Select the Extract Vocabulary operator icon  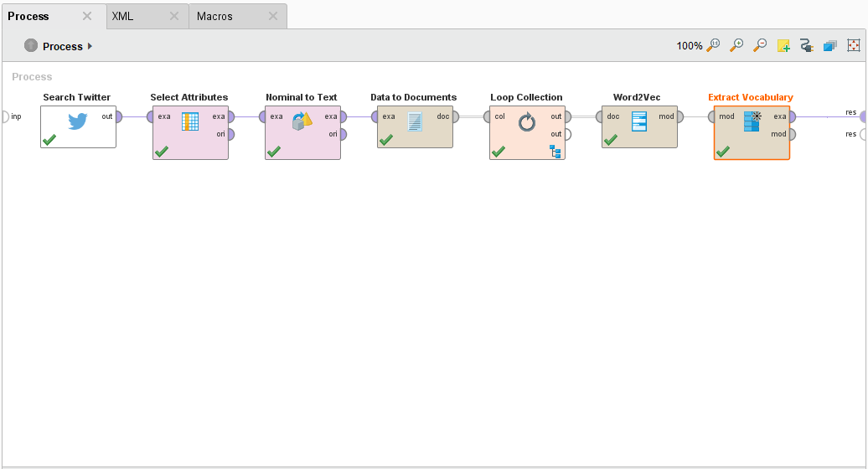(x=752, y=121)
